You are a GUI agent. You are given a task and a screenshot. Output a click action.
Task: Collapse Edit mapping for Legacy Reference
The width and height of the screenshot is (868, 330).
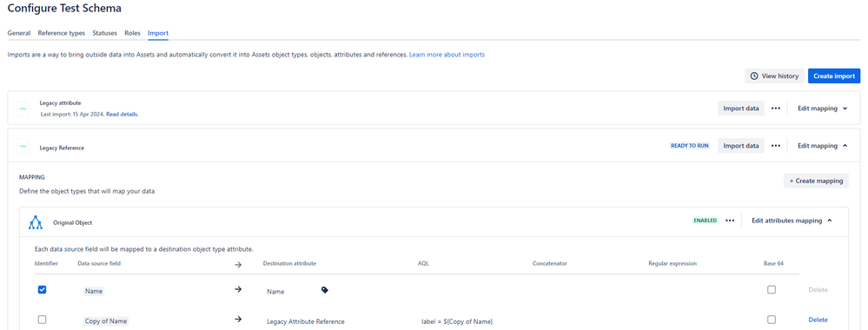click(823, 146)
